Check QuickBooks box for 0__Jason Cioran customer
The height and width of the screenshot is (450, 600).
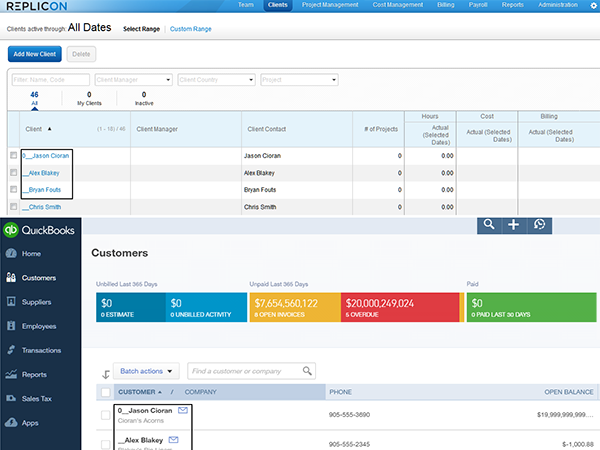(x=106, y=415)
